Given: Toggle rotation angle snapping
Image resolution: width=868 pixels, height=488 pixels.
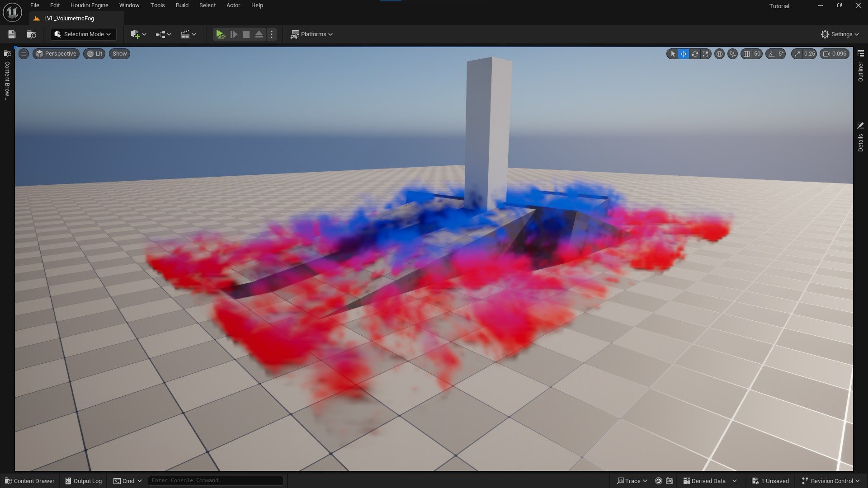Looking at the screenshot, I should pos(771,54).
